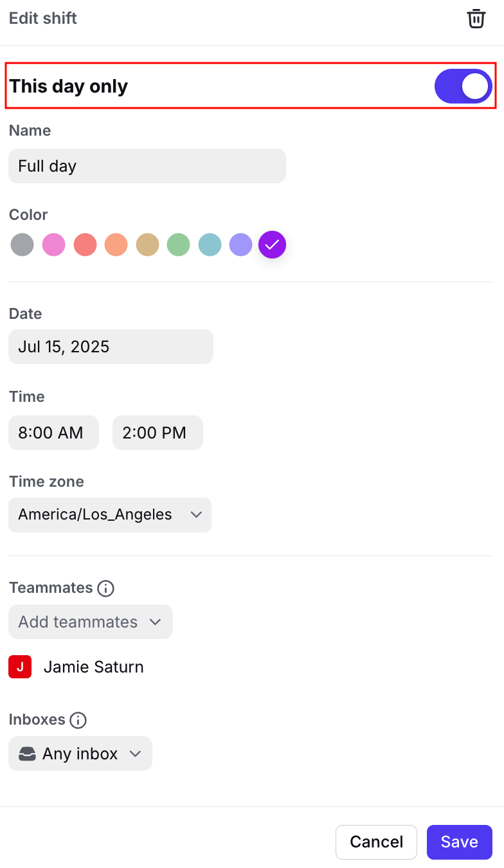Open the Jul 15, 2025 date field

click(111, 347)
